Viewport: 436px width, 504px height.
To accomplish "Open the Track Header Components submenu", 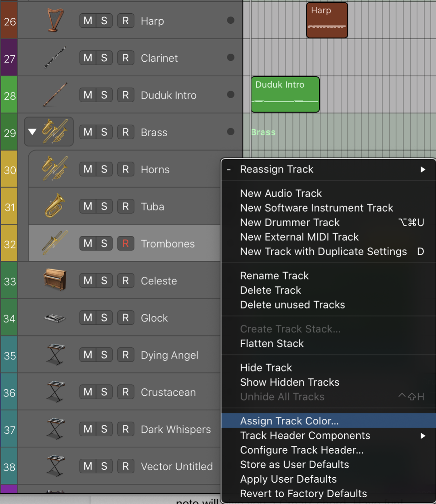I will pos(305,435).
